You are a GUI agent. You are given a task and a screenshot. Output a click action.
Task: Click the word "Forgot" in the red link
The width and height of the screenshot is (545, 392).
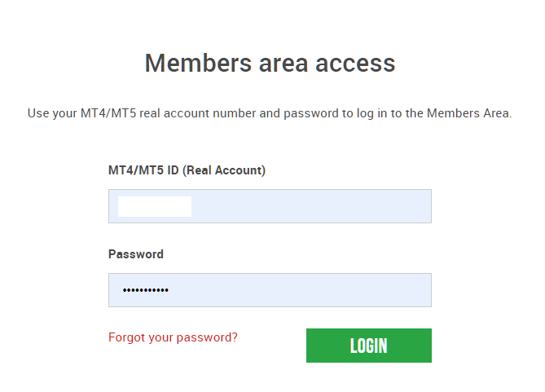tap(127, 337)
